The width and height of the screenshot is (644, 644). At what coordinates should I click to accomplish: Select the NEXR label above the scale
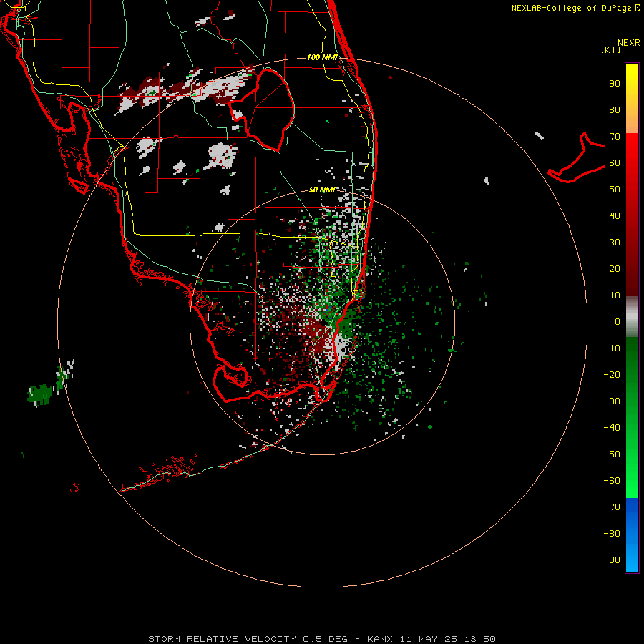pyautogui.click(x=629, y=43)
